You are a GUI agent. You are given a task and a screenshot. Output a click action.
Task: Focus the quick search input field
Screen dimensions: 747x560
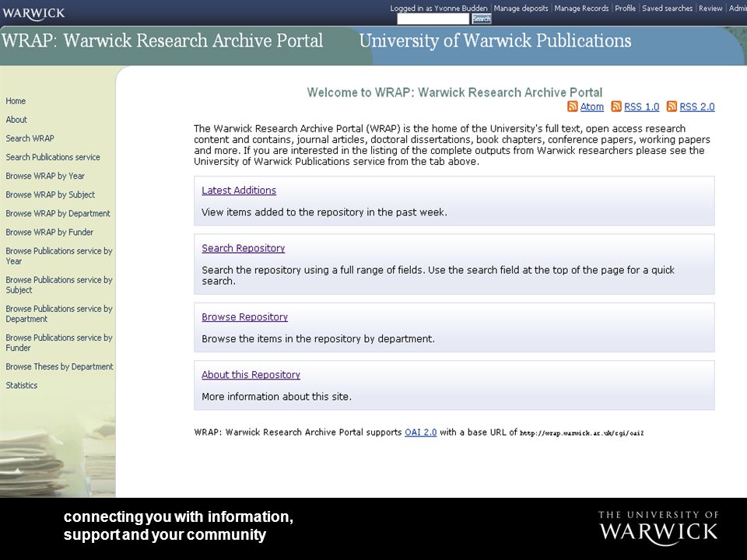433,19
